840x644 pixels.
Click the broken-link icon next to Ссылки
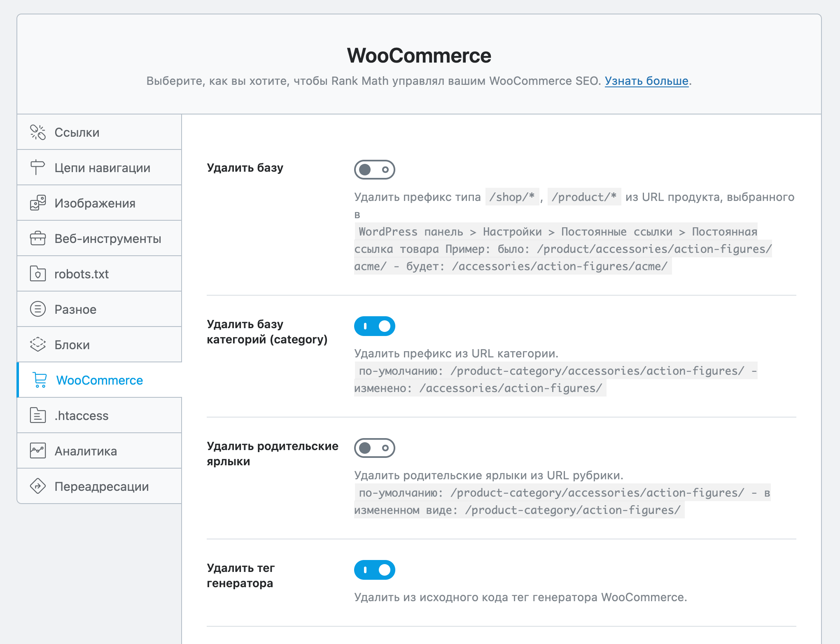pos(38,132)
